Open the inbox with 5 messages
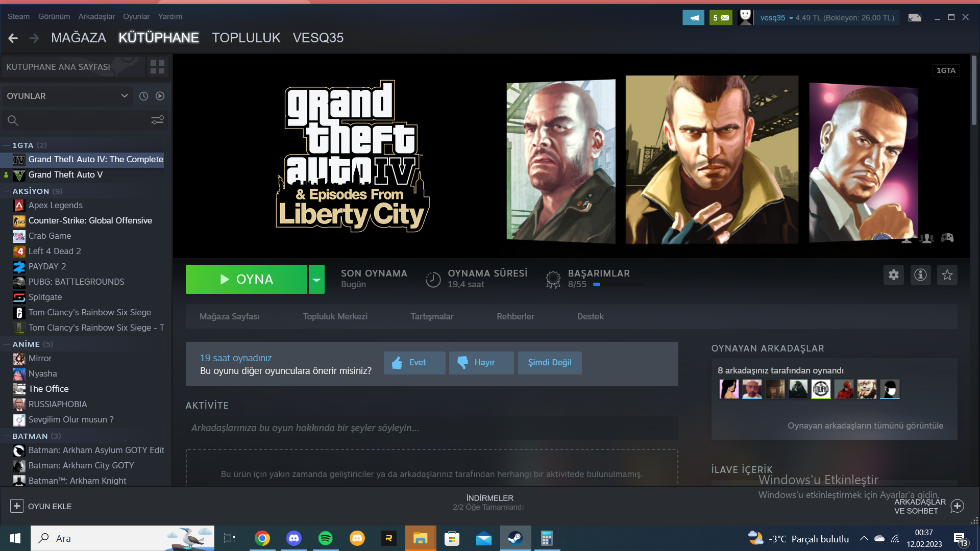 pyautogui.click(x=721, y=17)
